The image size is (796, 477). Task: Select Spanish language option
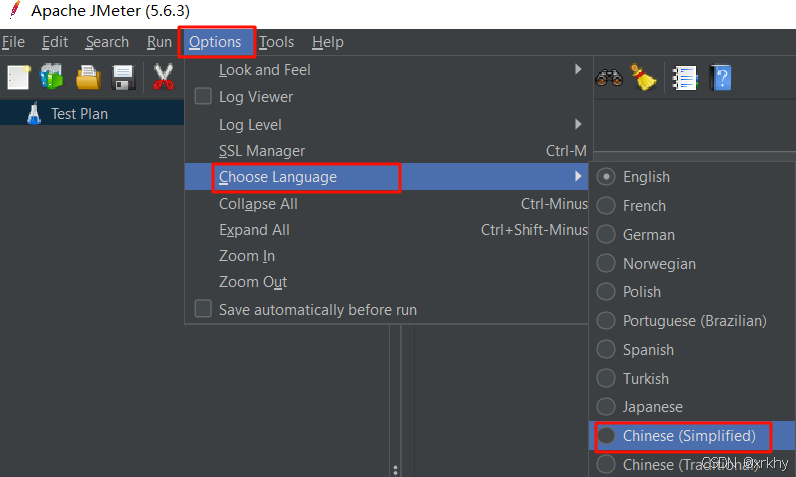(692, 350)
